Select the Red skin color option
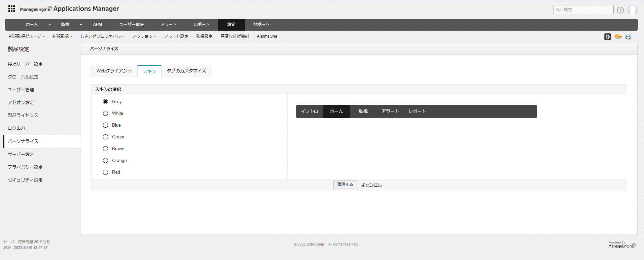644x260 pixels. 105,172
